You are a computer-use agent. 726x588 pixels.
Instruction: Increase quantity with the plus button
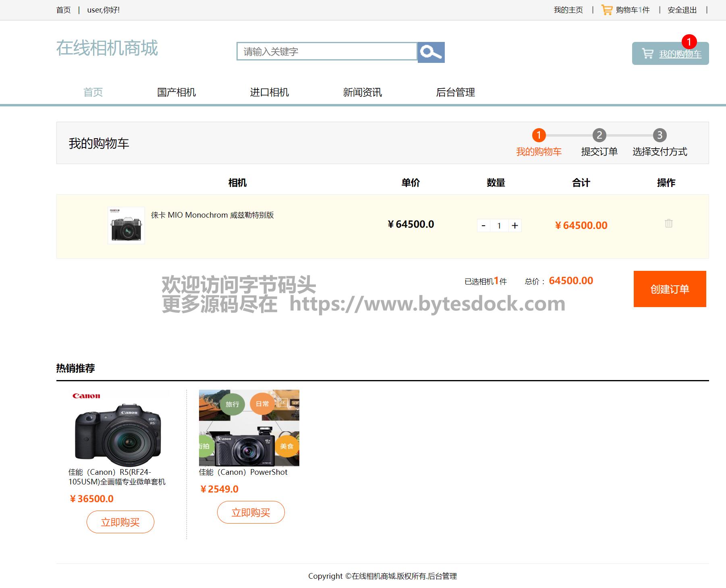pyautogui.click(x=515, y=226)
